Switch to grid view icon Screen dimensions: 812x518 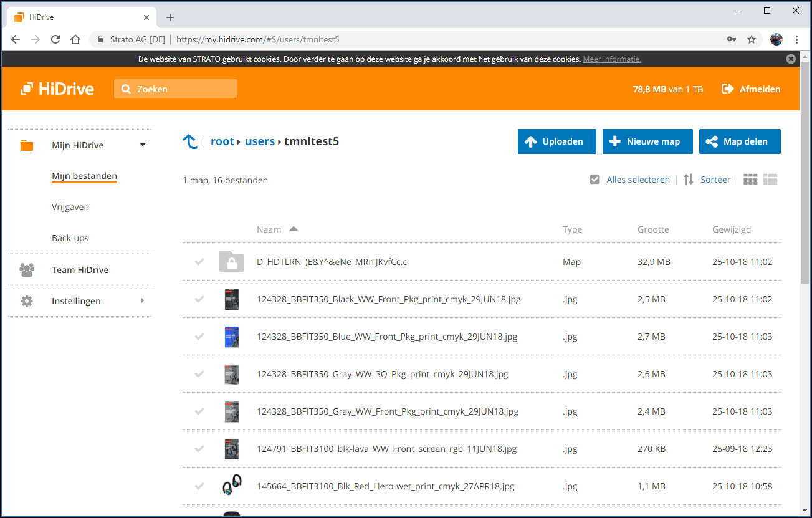point(750,180)
